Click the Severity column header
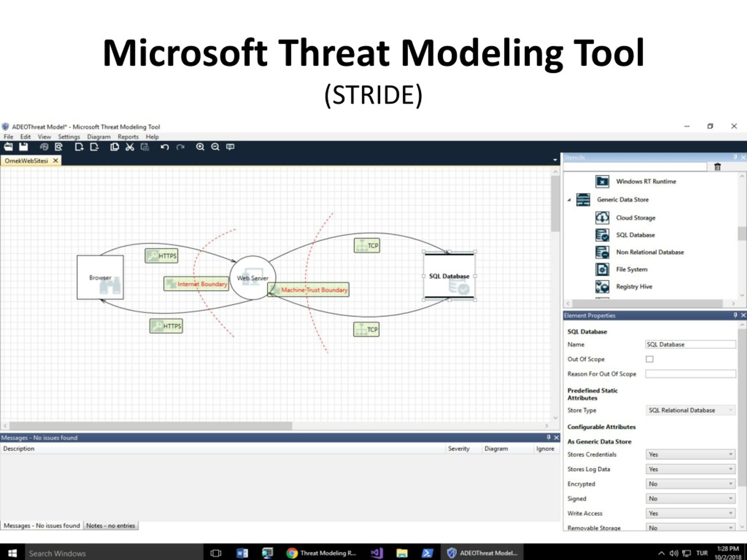This screenshot has width=747, height=560. [x=459, y=449]
